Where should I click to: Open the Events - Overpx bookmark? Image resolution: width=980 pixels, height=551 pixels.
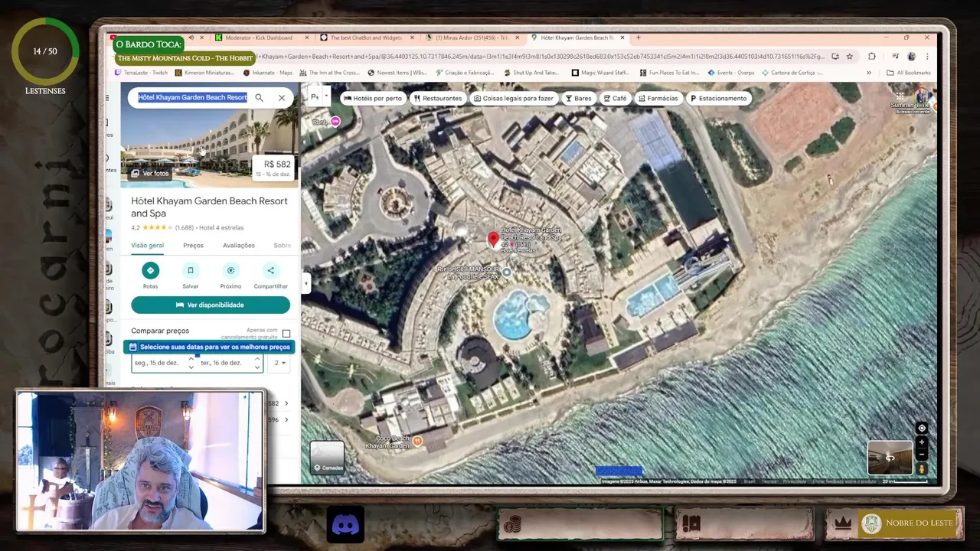[x=731, y=73]
